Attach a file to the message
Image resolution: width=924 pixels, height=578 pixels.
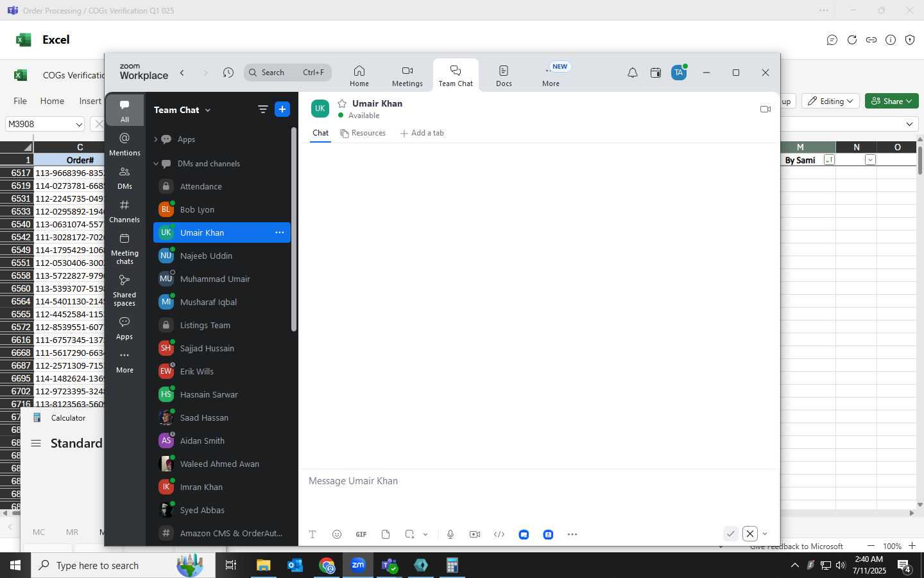pyautogui.click(x=386, y=534)
